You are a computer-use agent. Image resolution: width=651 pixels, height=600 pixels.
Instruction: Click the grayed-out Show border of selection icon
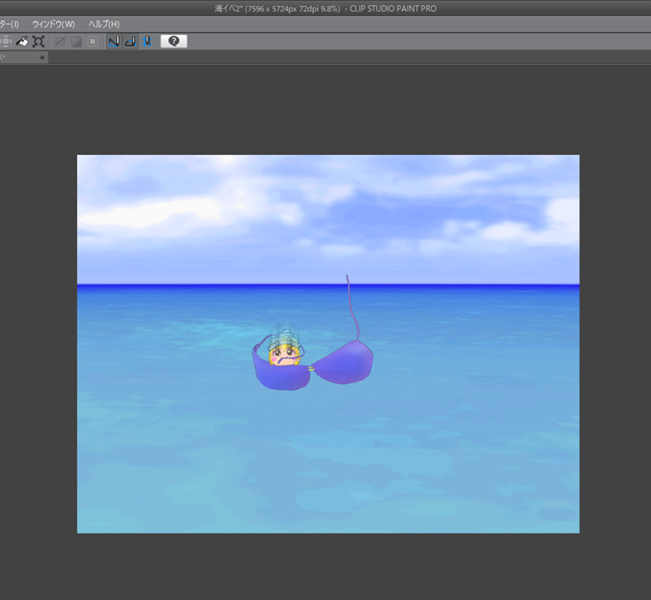[93, 42]
